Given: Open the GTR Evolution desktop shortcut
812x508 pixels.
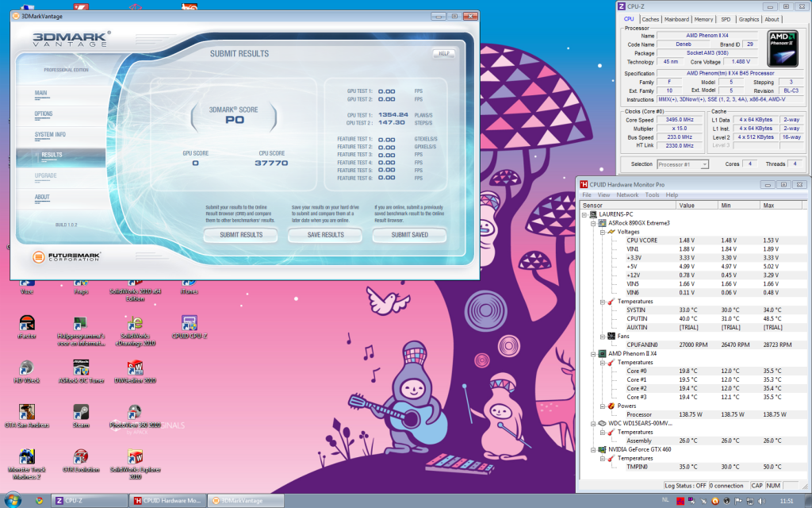Looking at the screenshot, I should pyautogui.click(x=81, y=461).
